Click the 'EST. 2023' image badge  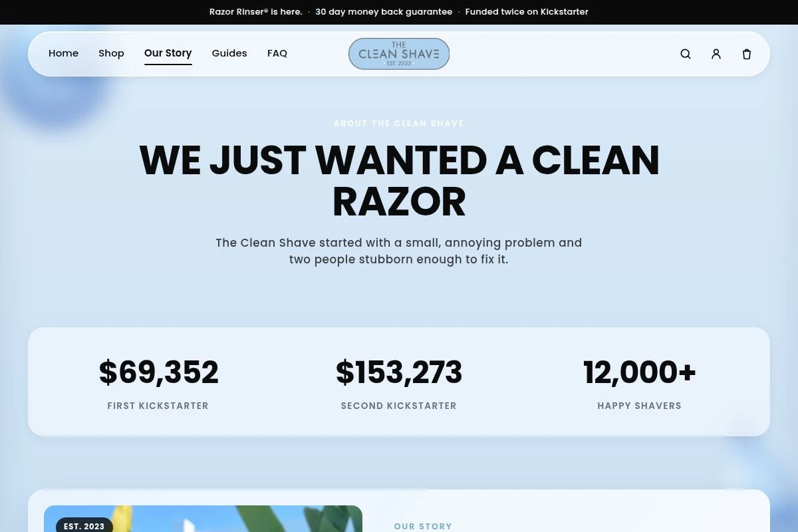[x=84, y=526]
